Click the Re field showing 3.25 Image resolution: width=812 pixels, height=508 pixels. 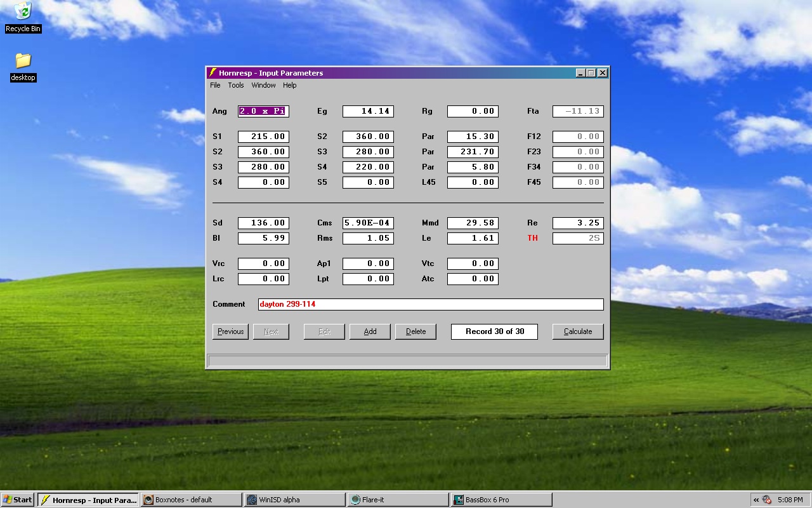(578, 223)
